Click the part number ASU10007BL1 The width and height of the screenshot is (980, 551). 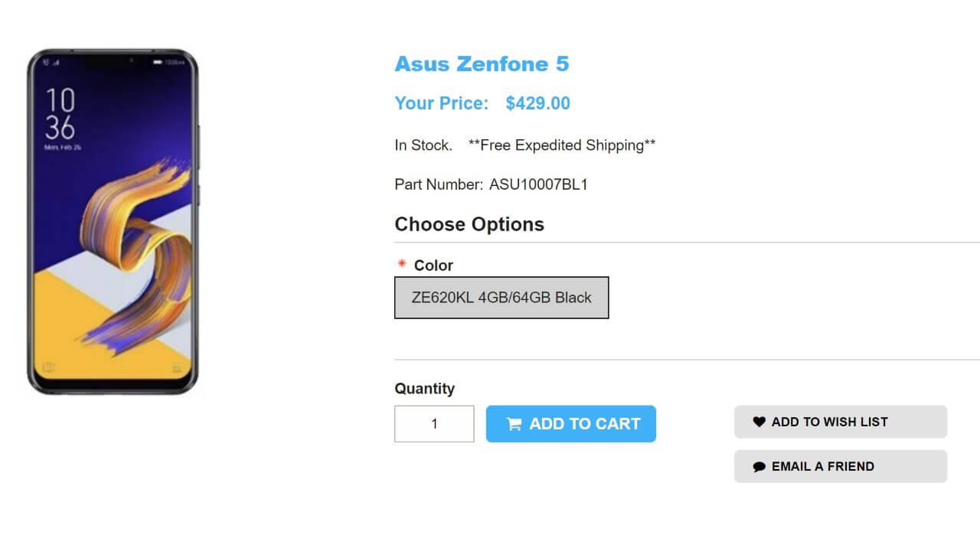[x=538, y=184]
